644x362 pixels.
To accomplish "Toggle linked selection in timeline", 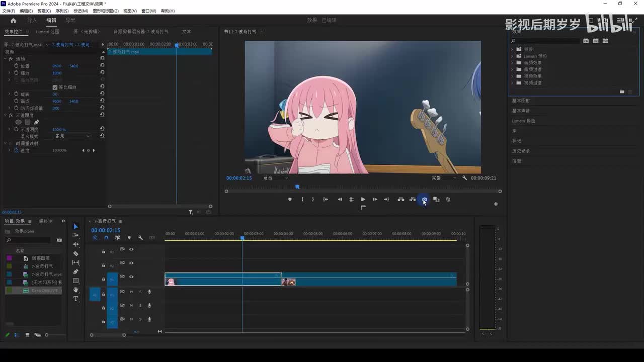I will [x=117, y=238].
